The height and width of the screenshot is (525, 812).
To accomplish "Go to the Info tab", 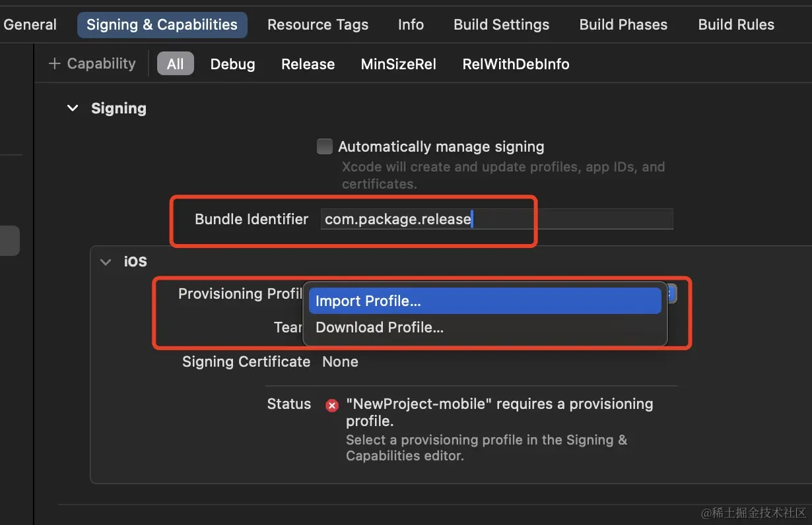I will pos(411,24).
